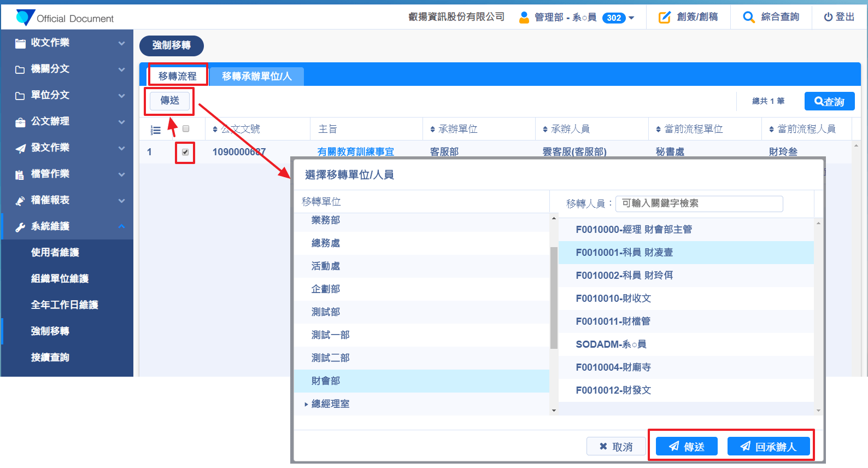This screenshot has width=868, height=468.
Task: Click the 移轉人員 keyword search field
Action: point(699,203)
